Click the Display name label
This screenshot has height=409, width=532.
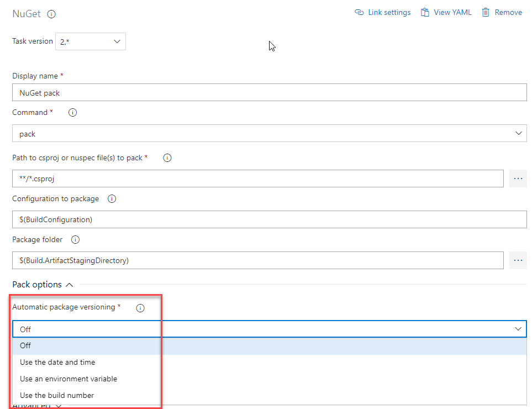point(35,76)
